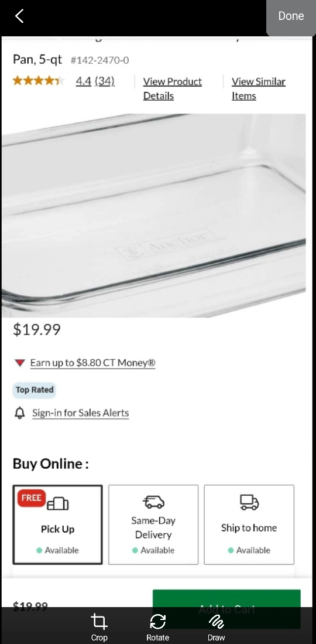Click the glass baking pan product image
Screen dimensions: 316x644
point(153,215)
